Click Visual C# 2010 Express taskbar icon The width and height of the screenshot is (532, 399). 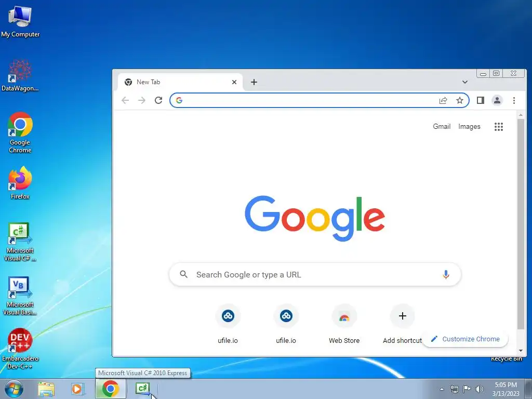(x=143, y=389)
